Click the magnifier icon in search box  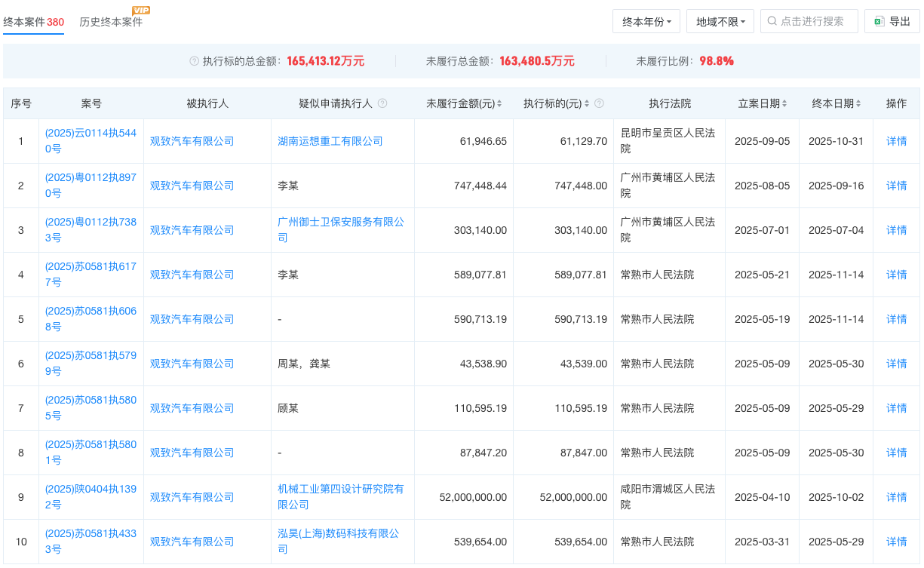(772, 21)
